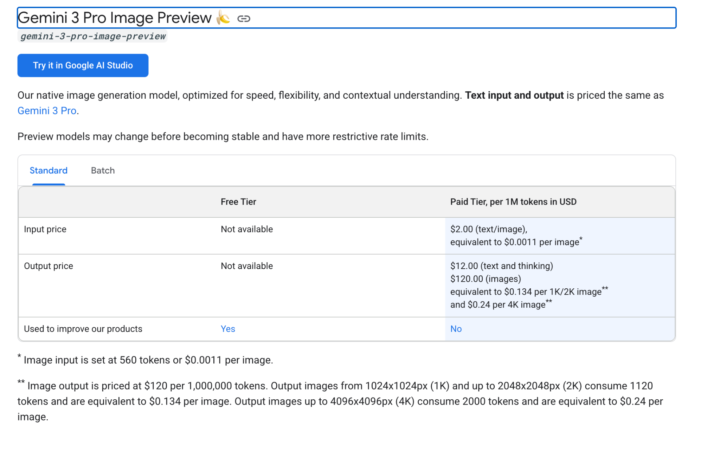Select the gemini-3-pro-image-preview model code

[x=93, y=36]
